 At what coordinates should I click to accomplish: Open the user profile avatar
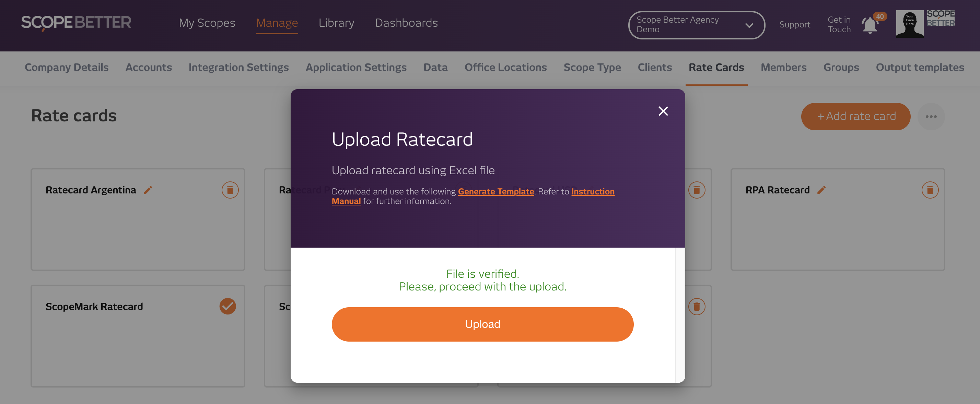point(910,24)
